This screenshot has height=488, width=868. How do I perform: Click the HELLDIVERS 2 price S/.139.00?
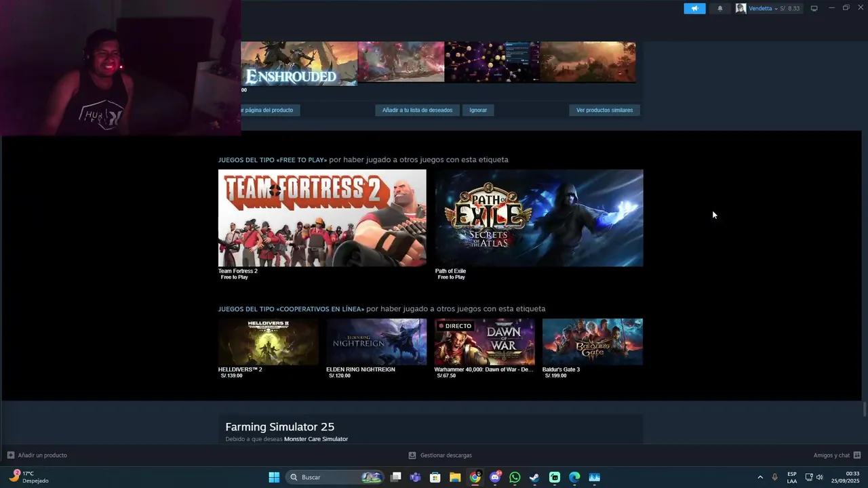pyautogui.click(x=231, y=375)
